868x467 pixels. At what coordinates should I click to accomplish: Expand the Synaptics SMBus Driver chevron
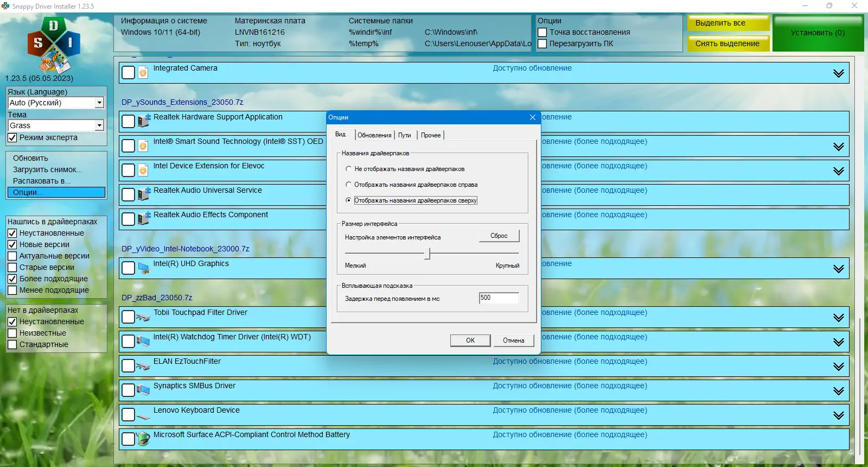point(839,391)
